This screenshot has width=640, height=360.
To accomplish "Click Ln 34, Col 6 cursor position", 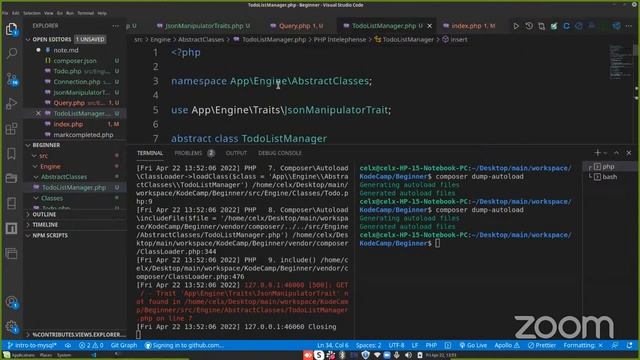I will pyautogui.click(x=333, y=345).
